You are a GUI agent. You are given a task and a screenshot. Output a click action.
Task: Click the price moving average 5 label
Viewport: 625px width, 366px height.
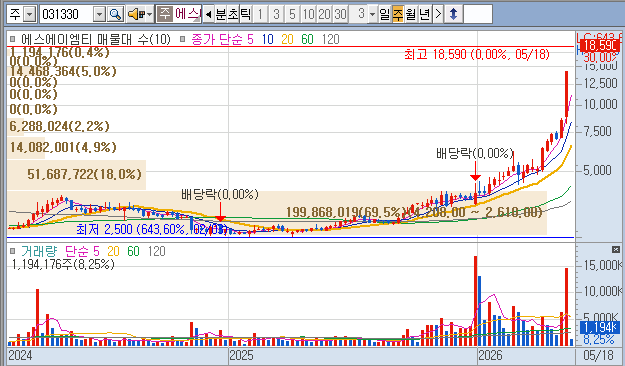click(x=250, y=39)
